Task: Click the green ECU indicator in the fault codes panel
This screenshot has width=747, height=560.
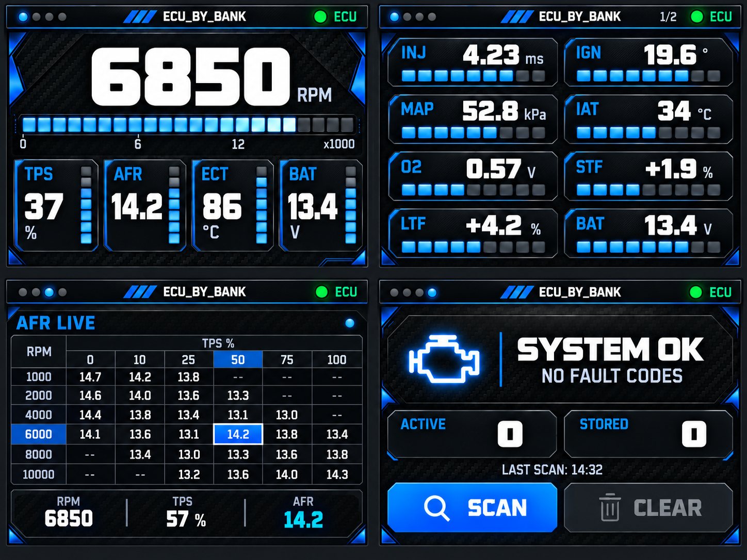Action: [696, 292]
